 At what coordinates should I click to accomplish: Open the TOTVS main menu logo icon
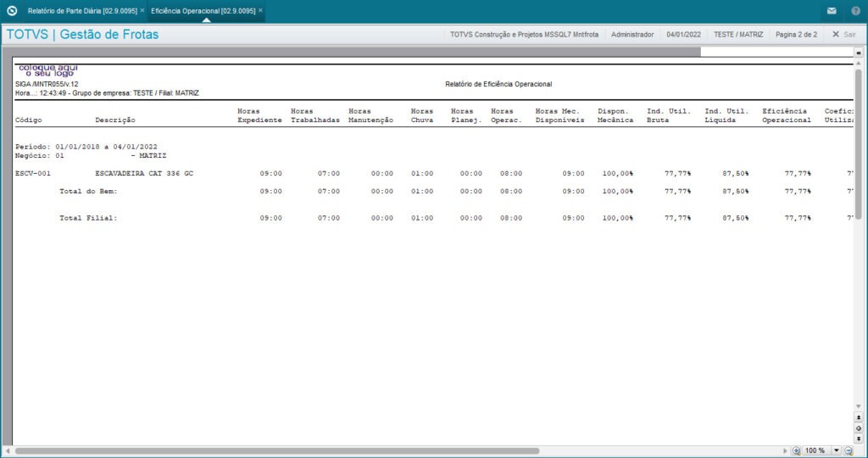[12, 10]
